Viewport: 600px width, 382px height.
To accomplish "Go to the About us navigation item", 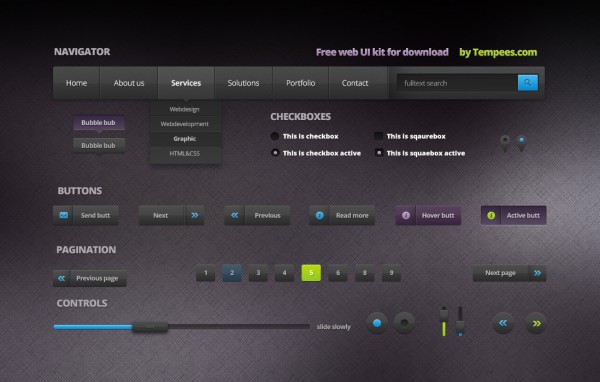I will (129, 83).
